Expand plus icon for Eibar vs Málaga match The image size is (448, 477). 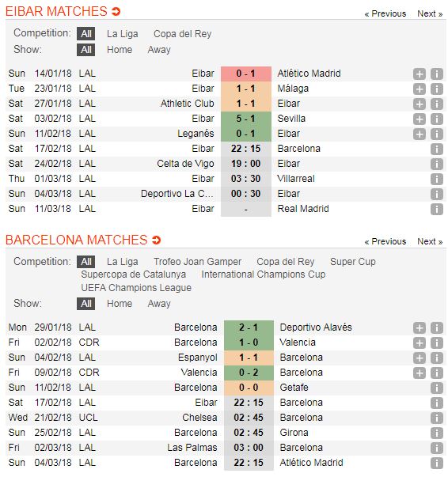coord(419,89)
